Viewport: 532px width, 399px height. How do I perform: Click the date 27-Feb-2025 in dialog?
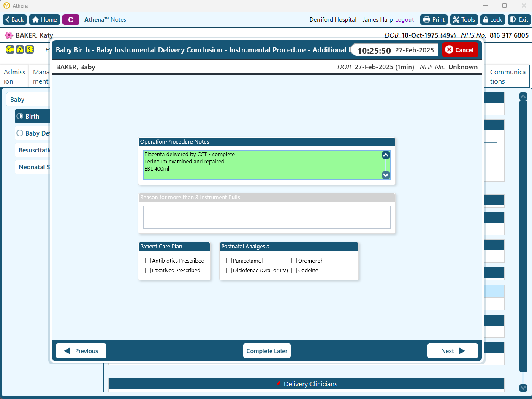[414, 50]
